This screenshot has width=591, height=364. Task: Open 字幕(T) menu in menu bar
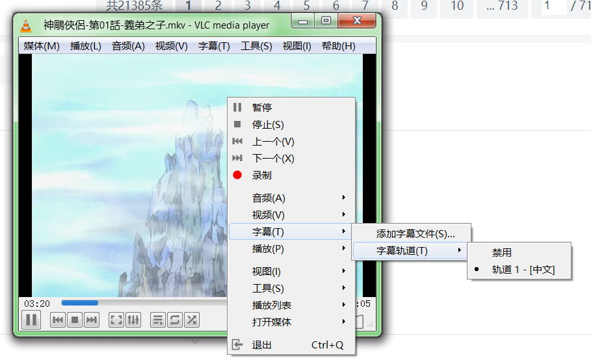[x=214, y=46]
